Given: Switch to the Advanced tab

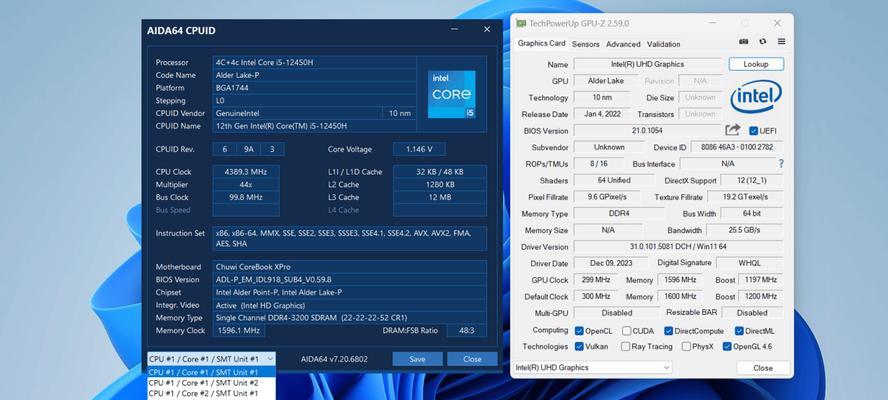Looking at the screenshot, I should (x=623, y=44).
